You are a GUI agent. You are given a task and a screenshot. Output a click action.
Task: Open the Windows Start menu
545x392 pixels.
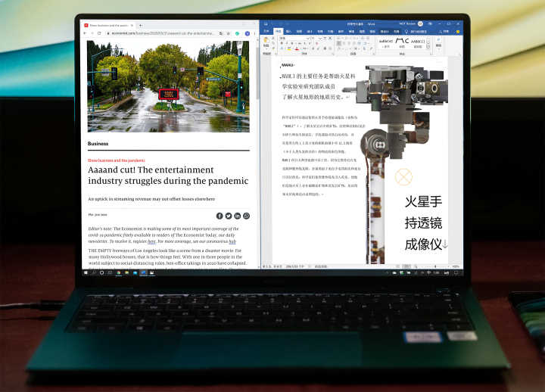pyautogui.click(x=86, y=272)
